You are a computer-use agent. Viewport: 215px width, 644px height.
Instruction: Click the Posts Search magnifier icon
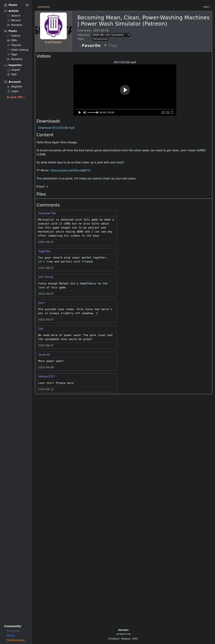coord(9,36)
